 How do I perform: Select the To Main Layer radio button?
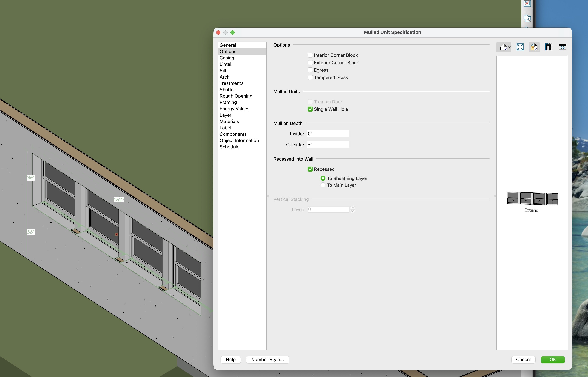click(323, 185)
